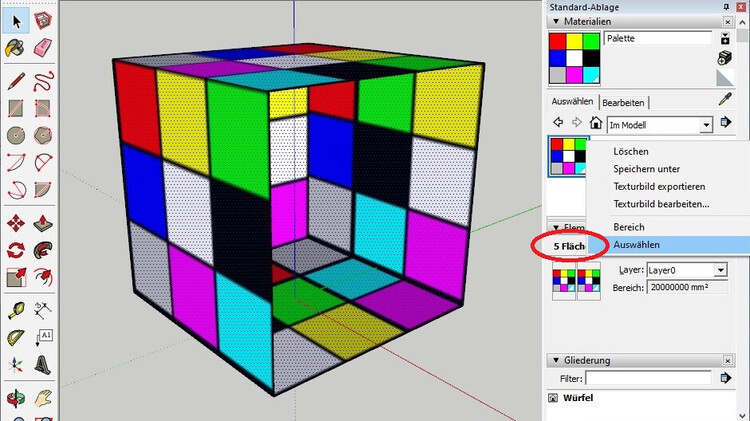
Task: Click the Make Component tool
Action: 43,21
